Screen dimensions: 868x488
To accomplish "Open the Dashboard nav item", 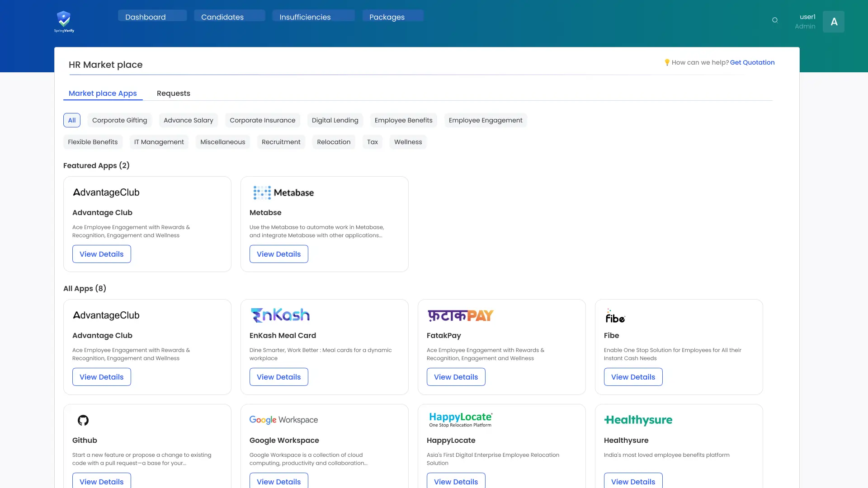I will [152, 17].
